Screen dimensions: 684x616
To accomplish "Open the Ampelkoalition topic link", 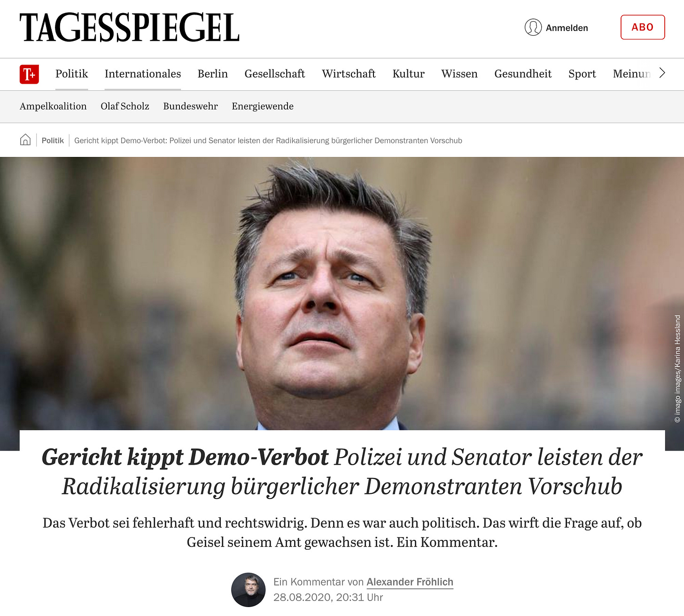I will (x=53, y=106).
